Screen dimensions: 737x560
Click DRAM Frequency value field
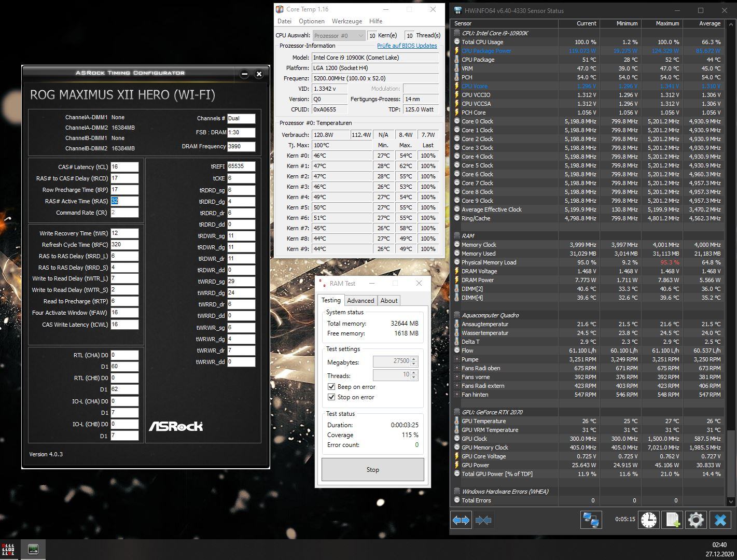point(241,146)
